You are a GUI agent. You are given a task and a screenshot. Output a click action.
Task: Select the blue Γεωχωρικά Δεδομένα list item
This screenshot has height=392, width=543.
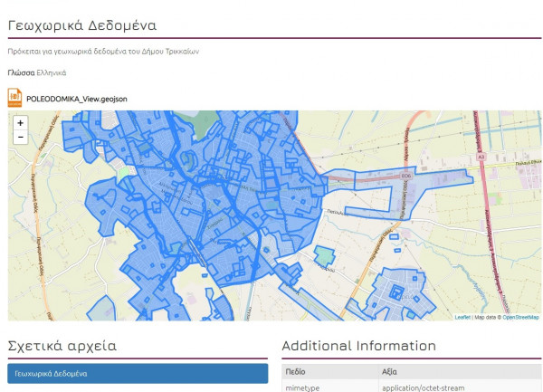point(138,373)
